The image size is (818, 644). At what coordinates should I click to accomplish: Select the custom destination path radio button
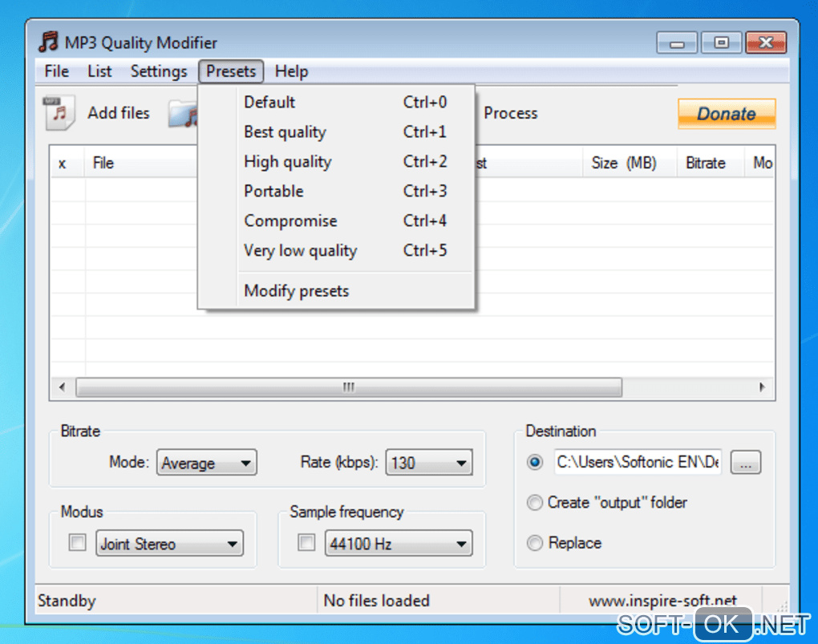(535, 462)
